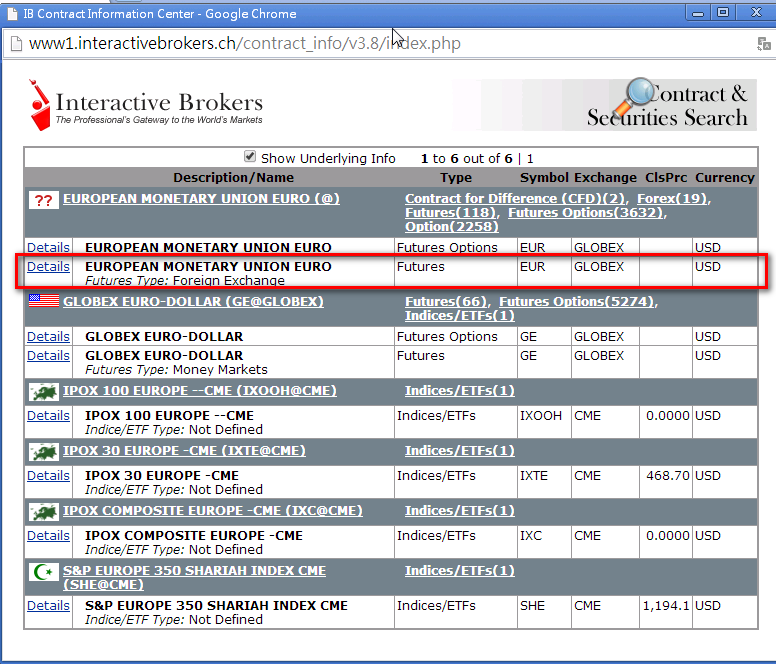Click the Europe map icon for IPOX 100 EUROPE

(x=44, y=392)
